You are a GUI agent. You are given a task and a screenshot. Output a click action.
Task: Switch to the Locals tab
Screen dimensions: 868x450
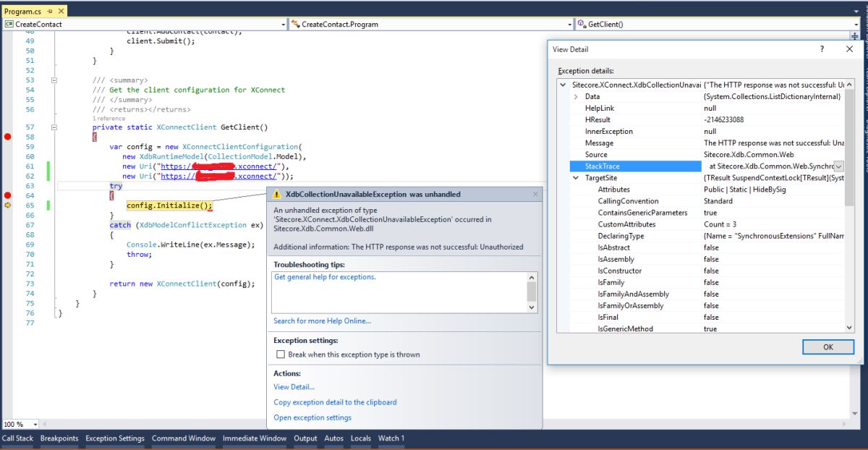point(361,438)
